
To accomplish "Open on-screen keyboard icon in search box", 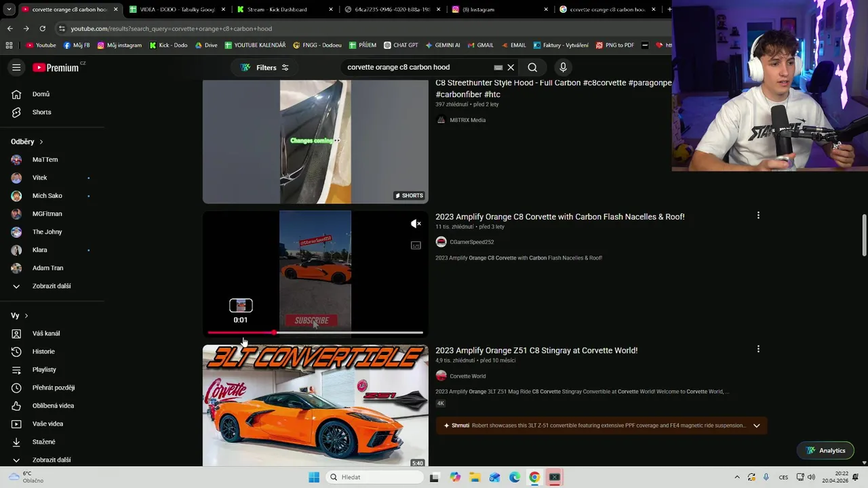I will [x=498, y=67].
